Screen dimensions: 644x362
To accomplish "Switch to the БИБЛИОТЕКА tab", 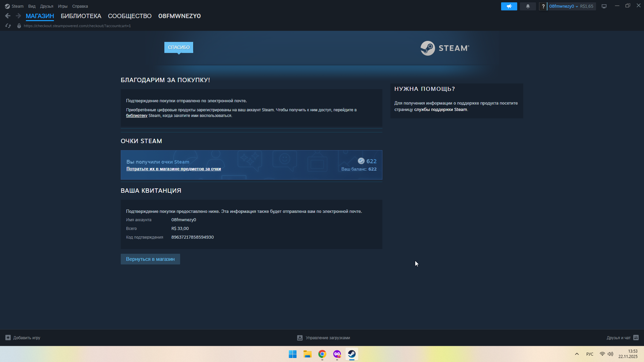I will coord(81,16).
